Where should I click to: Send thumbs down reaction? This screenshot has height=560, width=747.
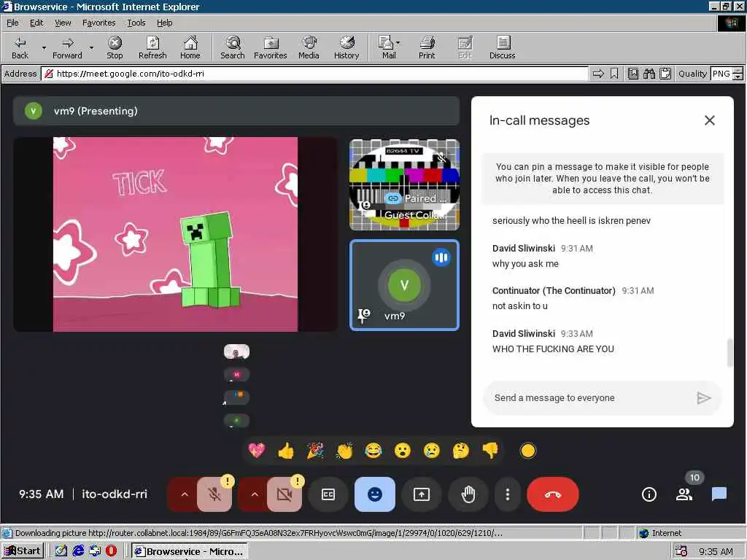(489, 451)
